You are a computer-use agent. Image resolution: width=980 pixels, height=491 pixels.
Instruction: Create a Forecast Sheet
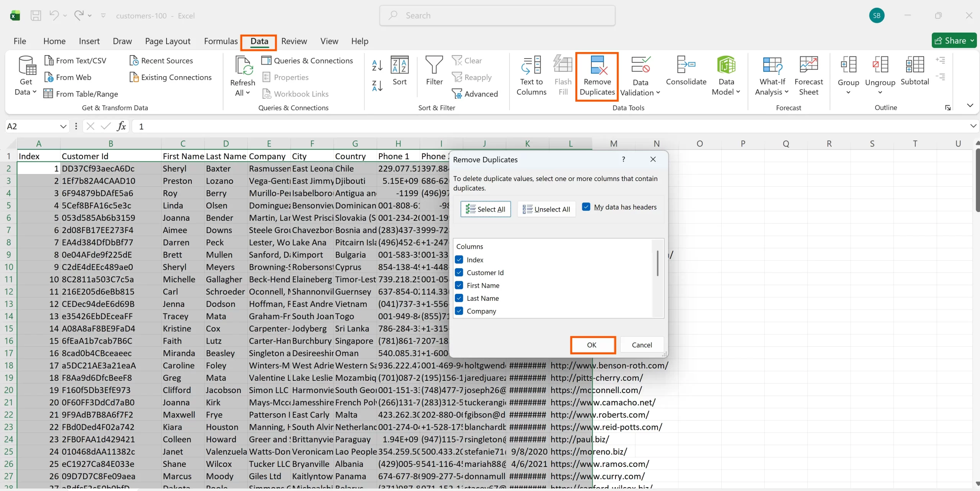tap(808, 75)
